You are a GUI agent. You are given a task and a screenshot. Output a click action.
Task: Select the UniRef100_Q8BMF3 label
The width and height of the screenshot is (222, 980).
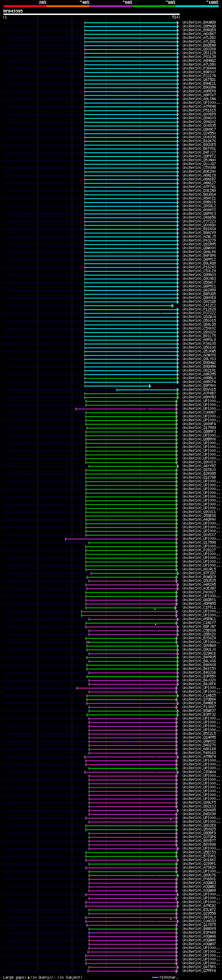pos(199,431)
